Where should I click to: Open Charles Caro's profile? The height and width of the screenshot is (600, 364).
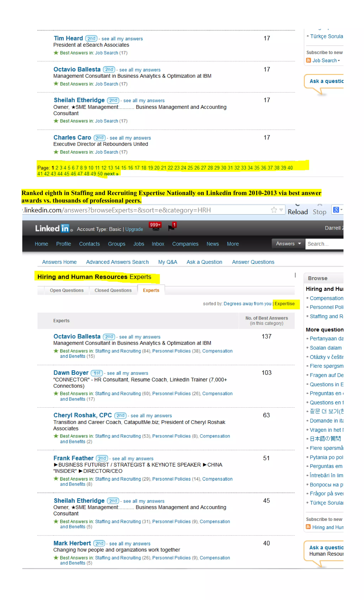coord(72,137)
